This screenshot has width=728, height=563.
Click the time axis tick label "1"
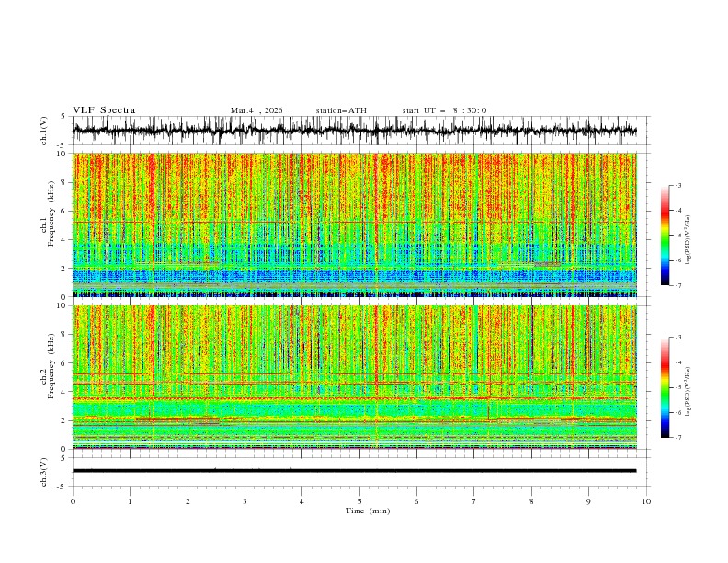pyautogui.click(x=130, y=501)
